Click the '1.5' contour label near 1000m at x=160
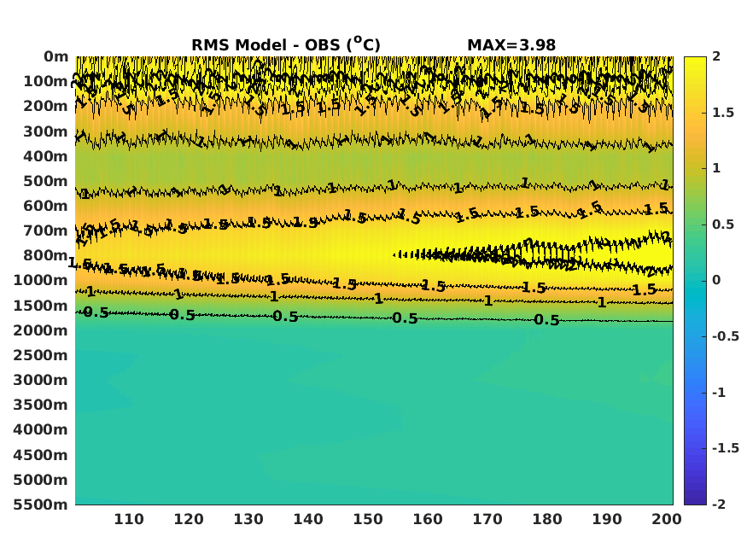Viewport: 747px width, 560px height. pyautogui.click(x=434, y=286)
